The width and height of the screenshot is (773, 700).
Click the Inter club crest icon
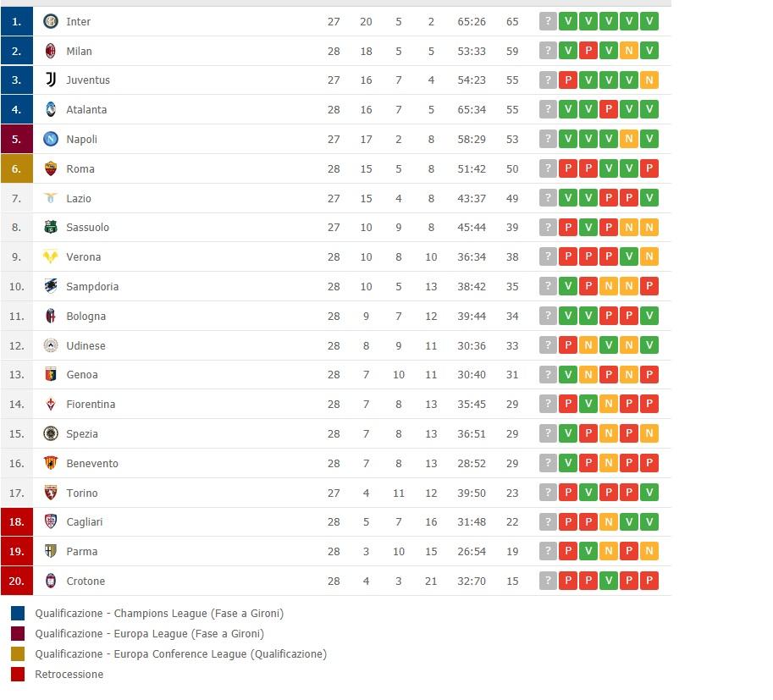point(50,21)
